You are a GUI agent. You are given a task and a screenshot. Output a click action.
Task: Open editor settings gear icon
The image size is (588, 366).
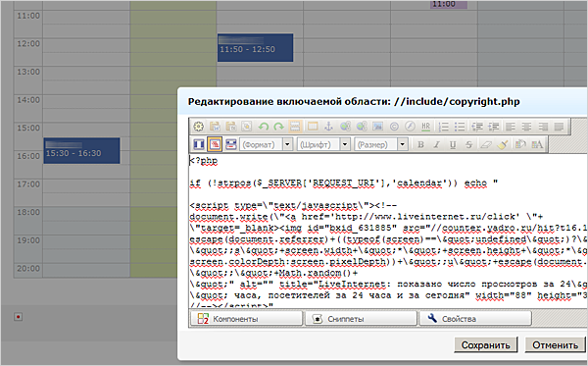(198, 127)
